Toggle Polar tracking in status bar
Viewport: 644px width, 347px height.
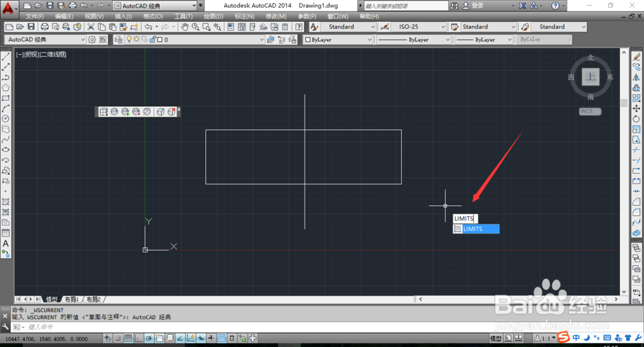click(x=149, y=339)
